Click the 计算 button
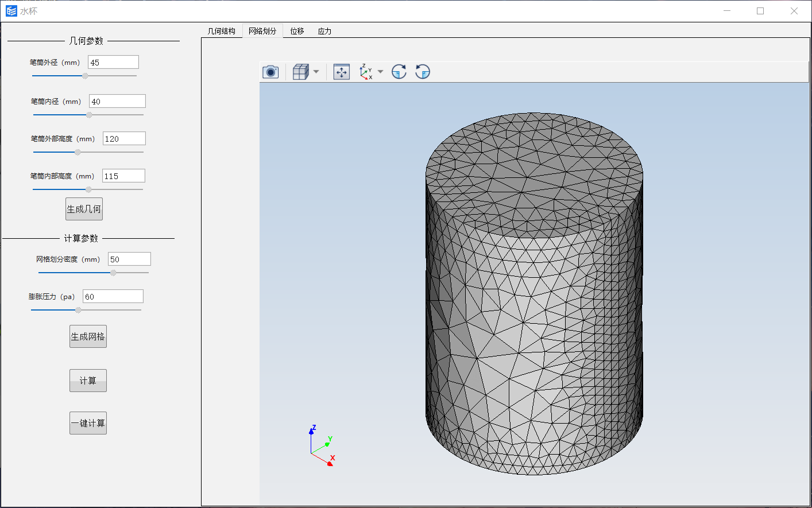Screen dimensions: 812x508 pos(88,381)
